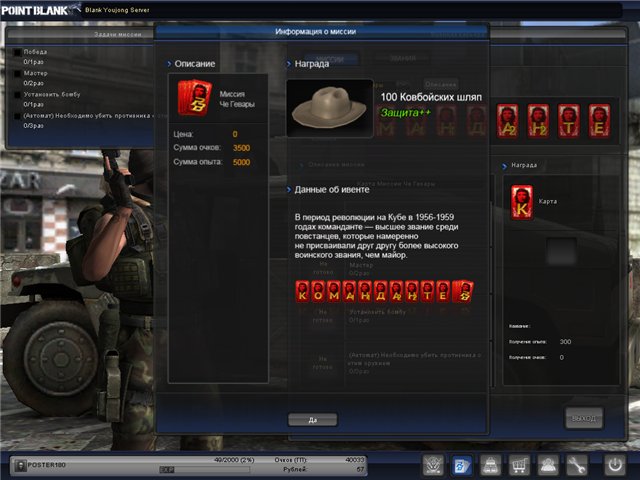The image size is (640, 480).
Task: Click the large Т card in background window
Action: [569, 120]
